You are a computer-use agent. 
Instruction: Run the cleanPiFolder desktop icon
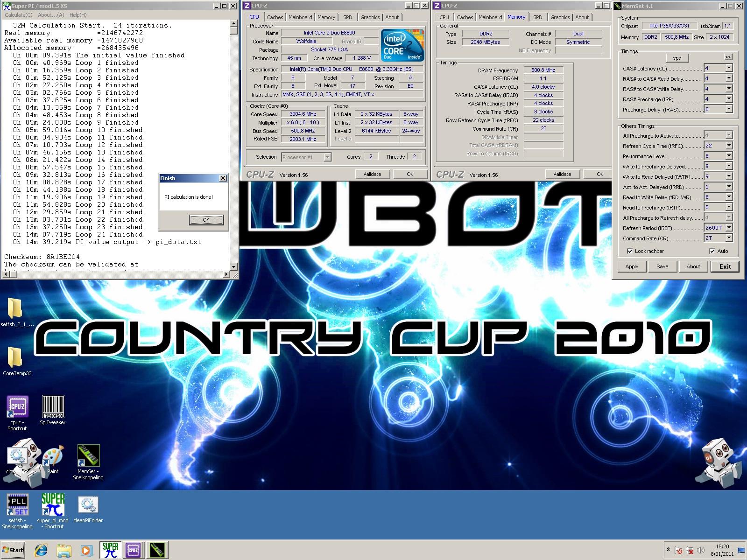point(88,504)
